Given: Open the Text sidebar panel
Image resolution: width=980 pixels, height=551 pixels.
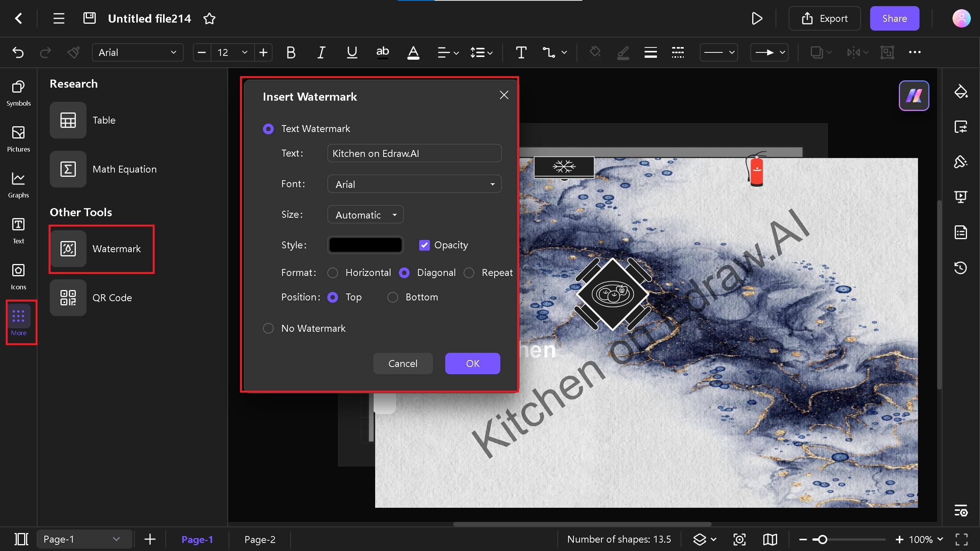Looking at the screenshot, I should 18,231.
